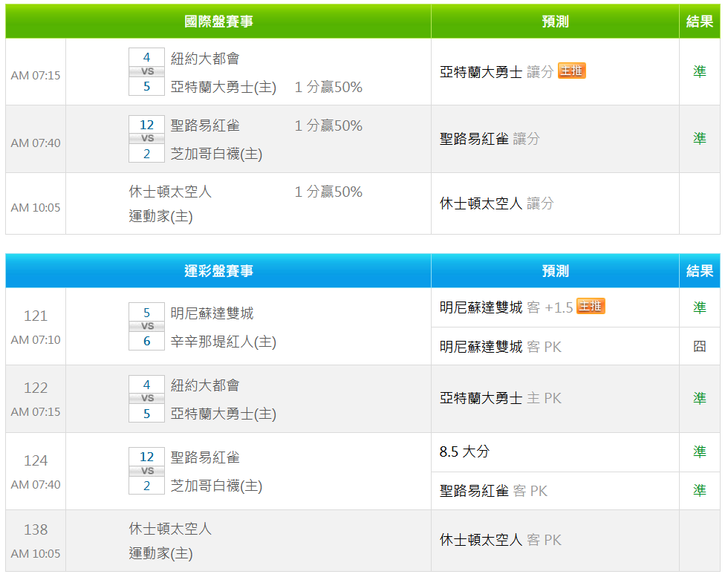Viewport: 728px width, 577px height.
Task: Click the prediction 休士頓太空人 客 PK
Action: [501, 540]
